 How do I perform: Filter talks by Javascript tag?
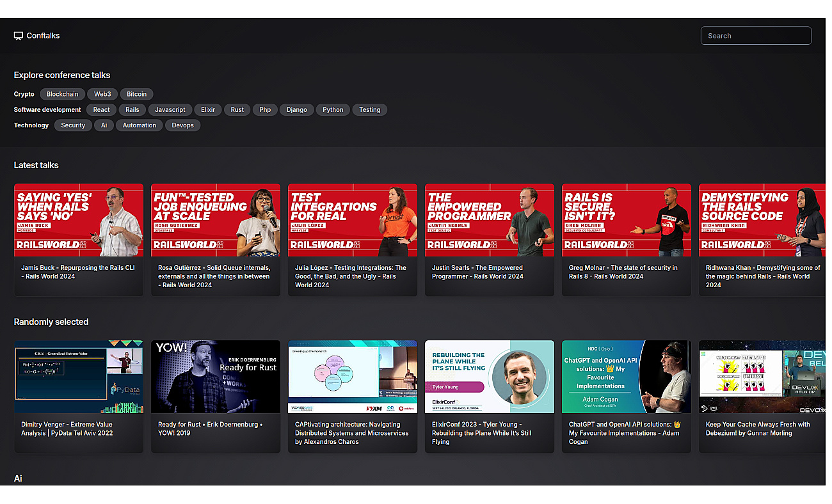[170, 110]
